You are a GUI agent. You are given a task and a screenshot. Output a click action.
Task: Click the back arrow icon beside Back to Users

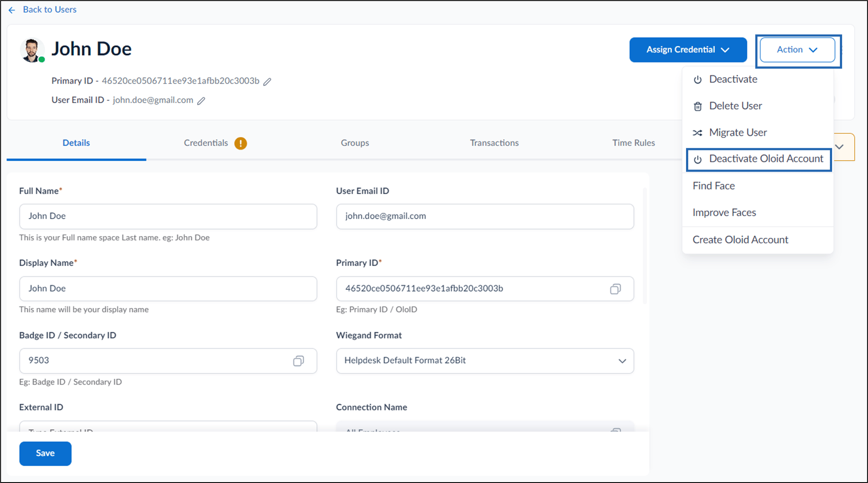point(12,10)
